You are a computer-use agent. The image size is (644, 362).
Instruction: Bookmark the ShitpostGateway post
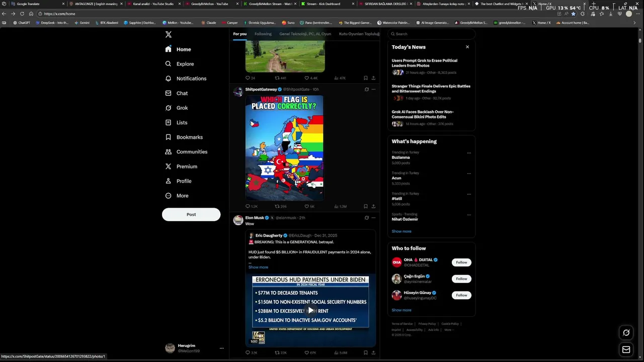[x=365, y=206]
